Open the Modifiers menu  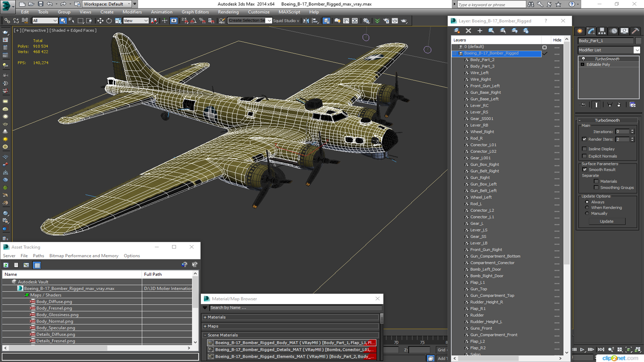132,12
